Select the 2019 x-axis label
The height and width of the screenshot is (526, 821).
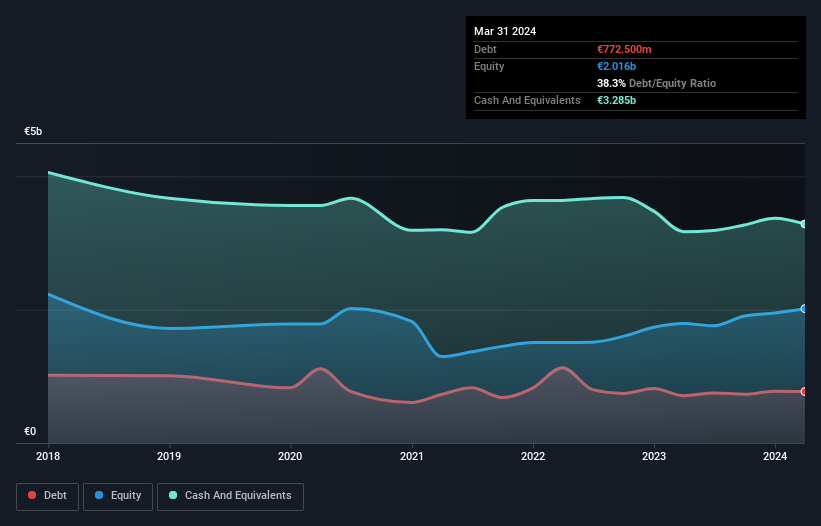169,456
